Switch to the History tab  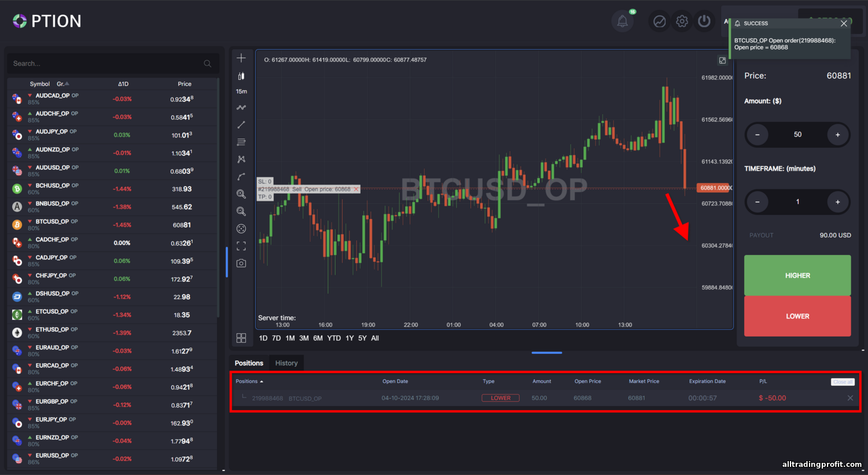[286, 363]
